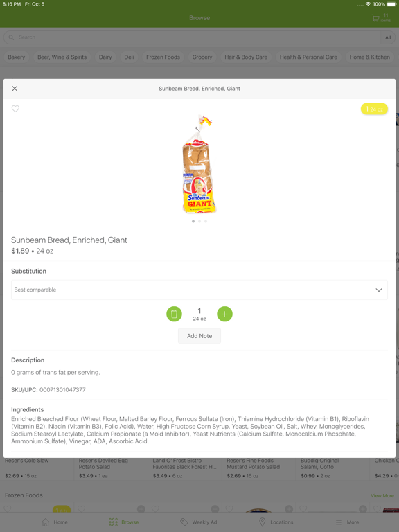Click the yellow quantity badge

click(x=374, y=109)
